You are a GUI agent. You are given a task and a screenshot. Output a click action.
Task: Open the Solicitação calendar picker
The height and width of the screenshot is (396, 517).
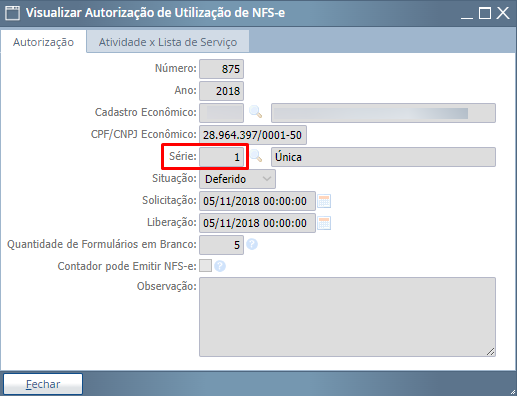pos(324,201)
